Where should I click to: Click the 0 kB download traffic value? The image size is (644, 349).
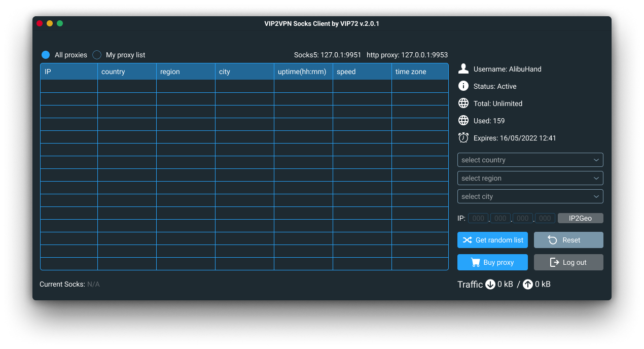pyautogui.click(x=506, y=284)
